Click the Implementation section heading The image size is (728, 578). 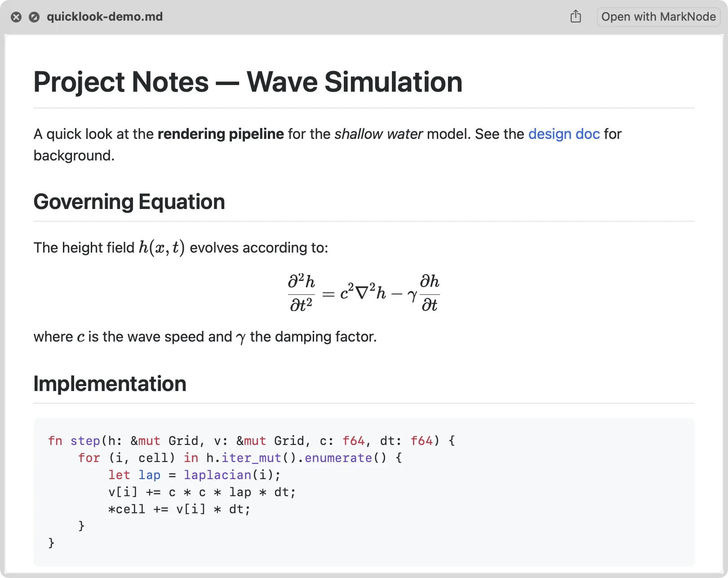[110, 383]
